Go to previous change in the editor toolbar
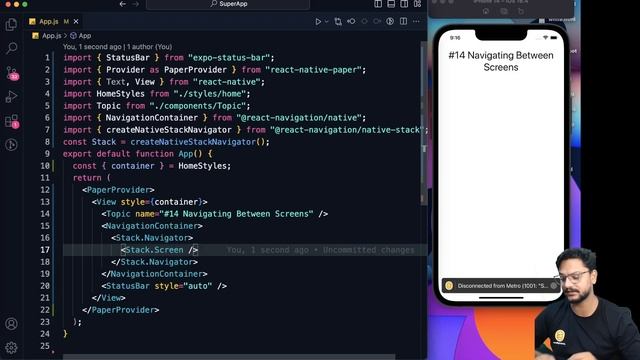This screenshot has height=360, width=640. 351,21
